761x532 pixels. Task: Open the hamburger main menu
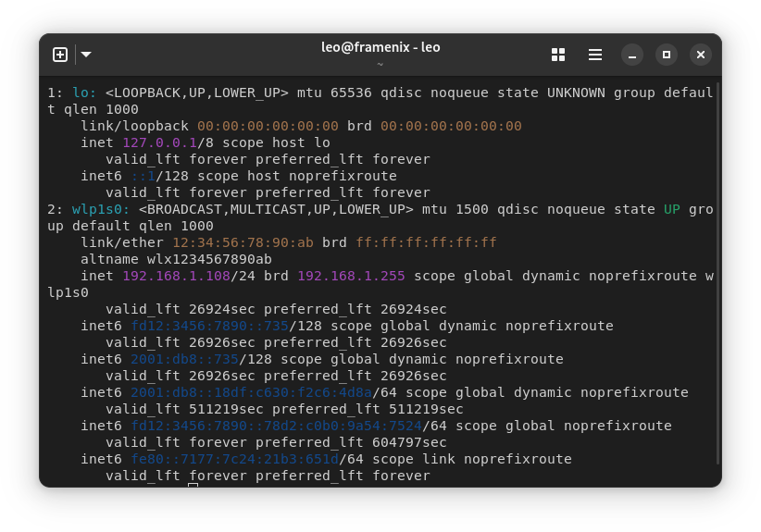[595, 55]
